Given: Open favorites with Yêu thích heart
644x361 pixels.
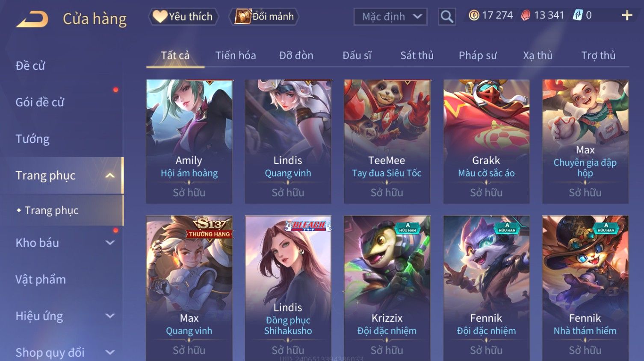Looking at the screenshot, I should coord(183,17).
